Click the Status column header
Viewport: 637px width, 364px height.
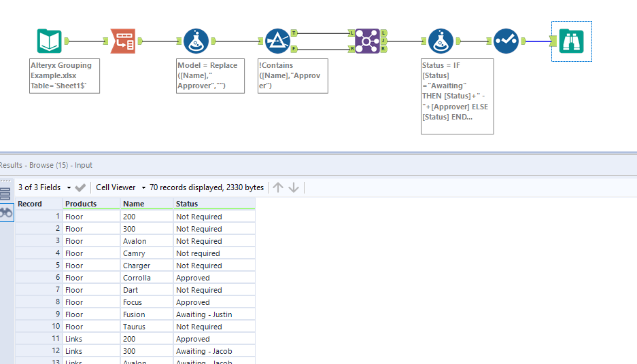[x=214, y=204]
